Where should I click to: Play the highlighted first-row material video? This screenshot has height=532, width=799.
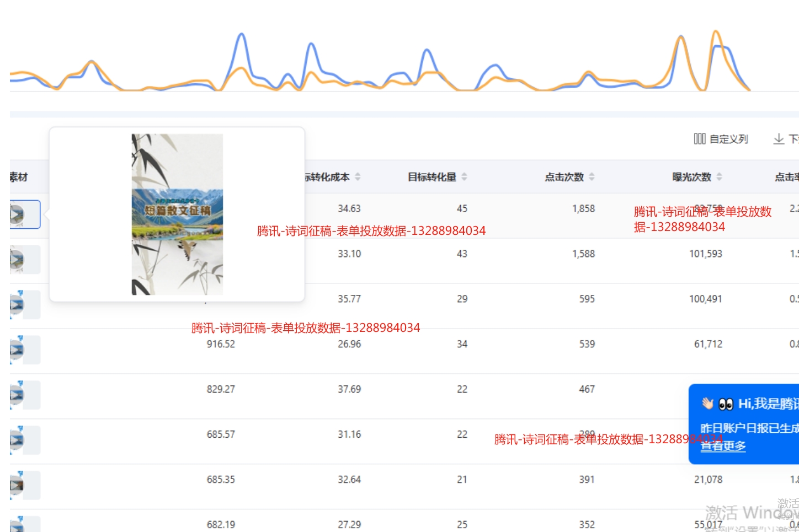pyautogui.click(x=18, y=214)
